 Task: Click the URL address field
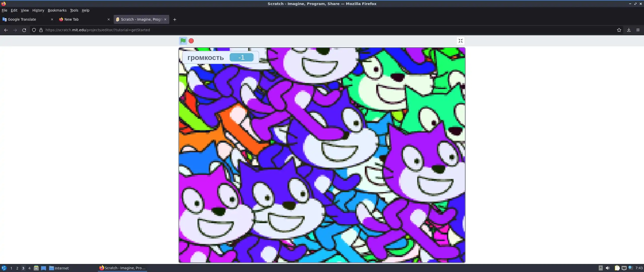point(302,30)
